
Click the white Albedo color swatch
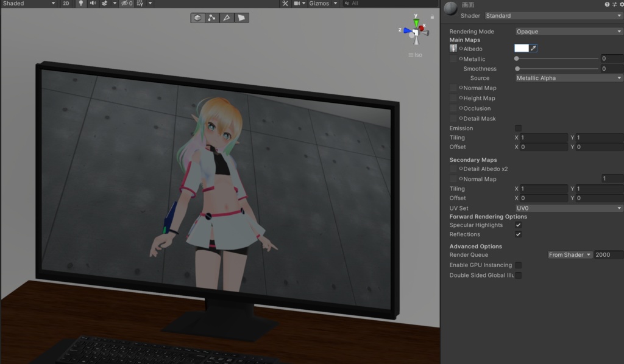click(x=522, y=48)
